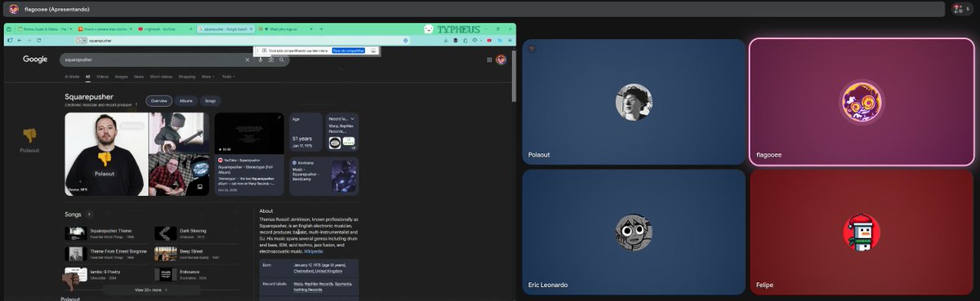Open the browser menu icon at toolbar end

click(x=510, y=40)
